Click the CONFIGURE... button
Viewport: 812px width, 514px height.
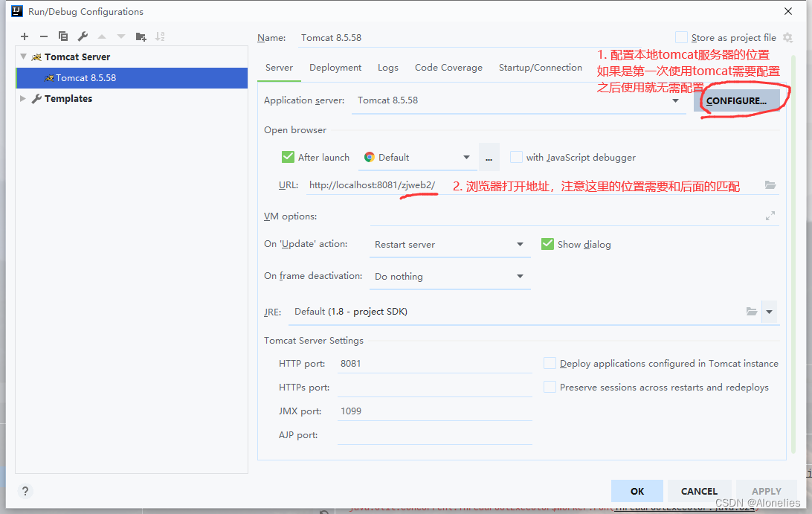coord(736,100)
